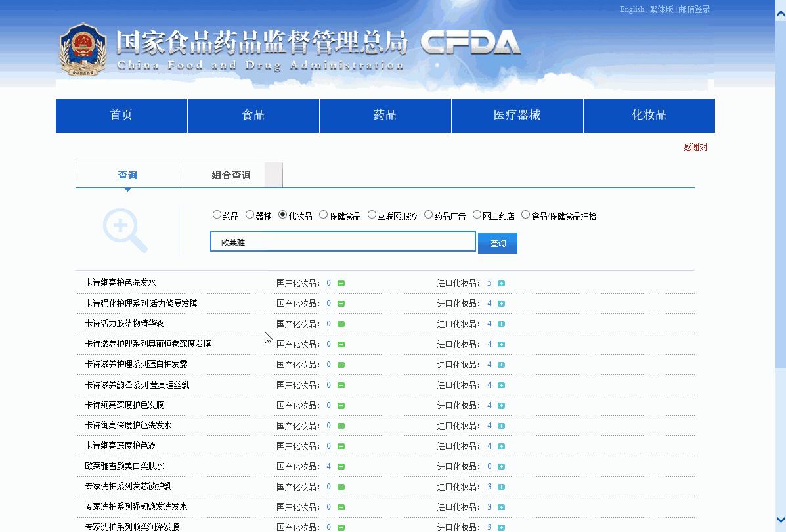786x532 pixels.
Task: Expand domestic cosmetics for 卡诗强化护理系列活力修复发膜
Action: click(341, 303)
